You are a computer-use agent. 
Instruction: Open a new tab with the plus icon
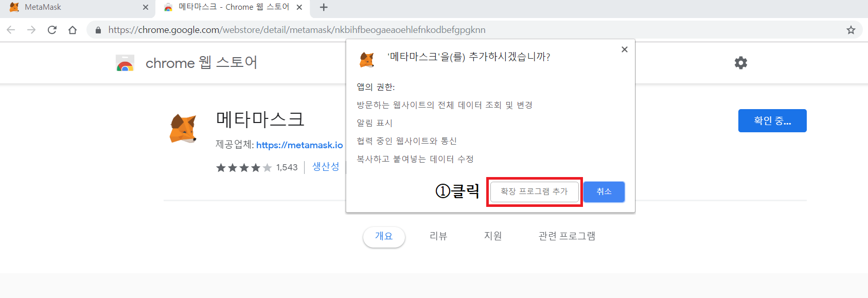pyautogui.click(x=324, y=7)
